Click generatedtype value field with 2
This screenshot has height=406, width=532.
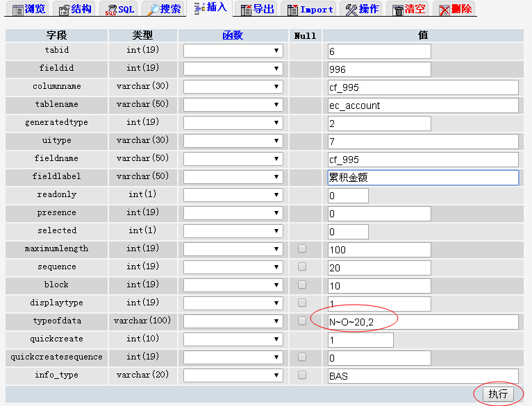[x=379, y=124]
